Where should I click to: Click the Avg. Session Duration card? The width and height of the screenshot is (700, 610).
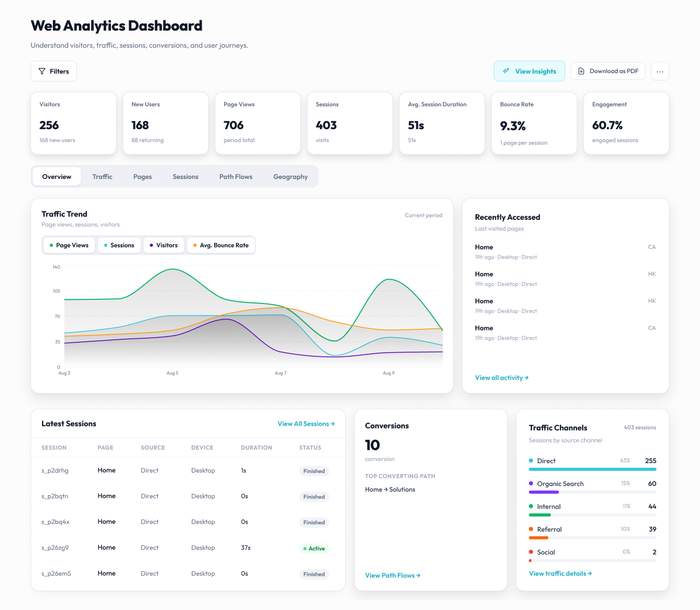point(442,123)
